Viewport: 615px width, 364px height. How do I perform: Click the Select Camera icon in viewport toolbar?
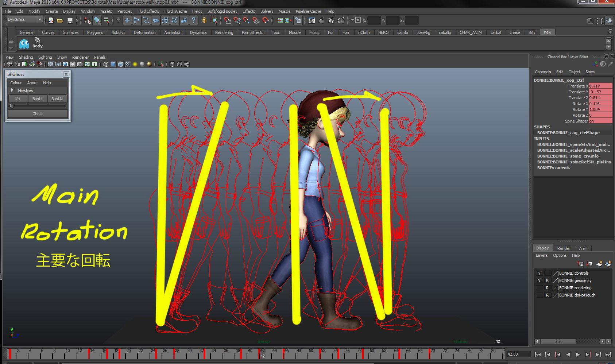pos(10,64)
